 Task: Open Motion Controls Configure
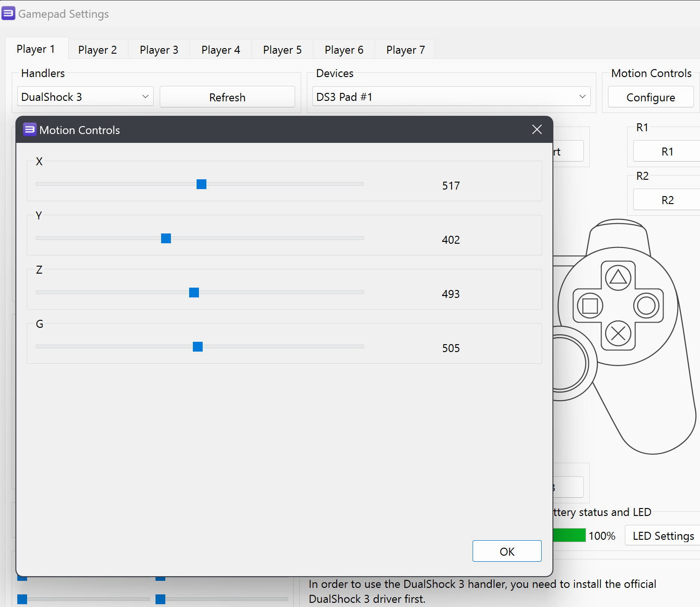pos(651,97)
